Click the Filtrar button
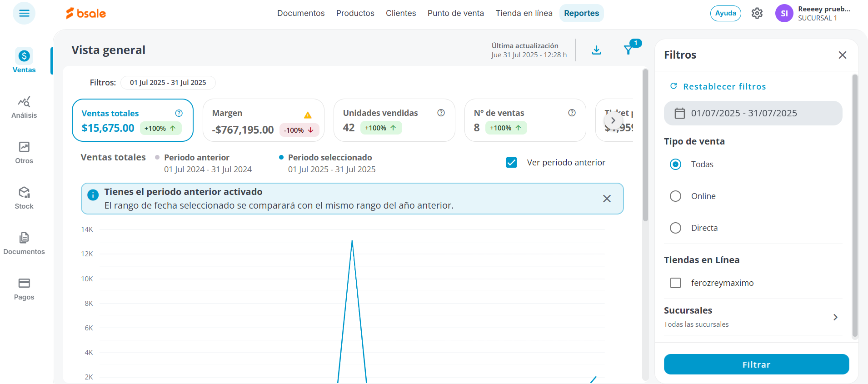This screenshot has width=868, height=384. pyautogui.click(x=756, y=364)
